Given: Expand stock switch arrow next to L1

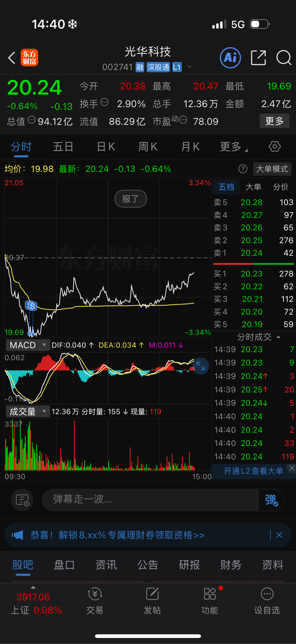Looking at the screenshot, I should coord(189,67).
